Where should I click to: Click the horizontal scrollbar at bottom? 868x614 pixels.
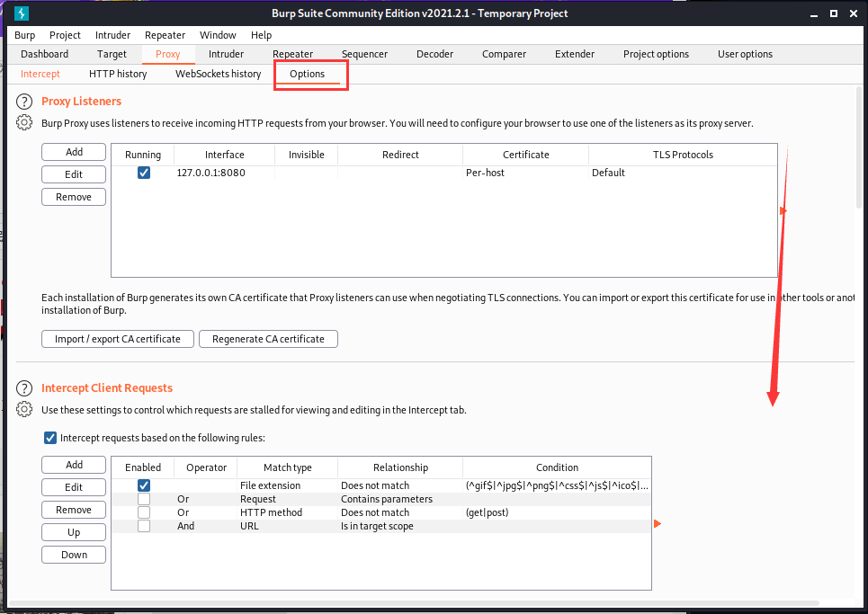pos(414,603)
